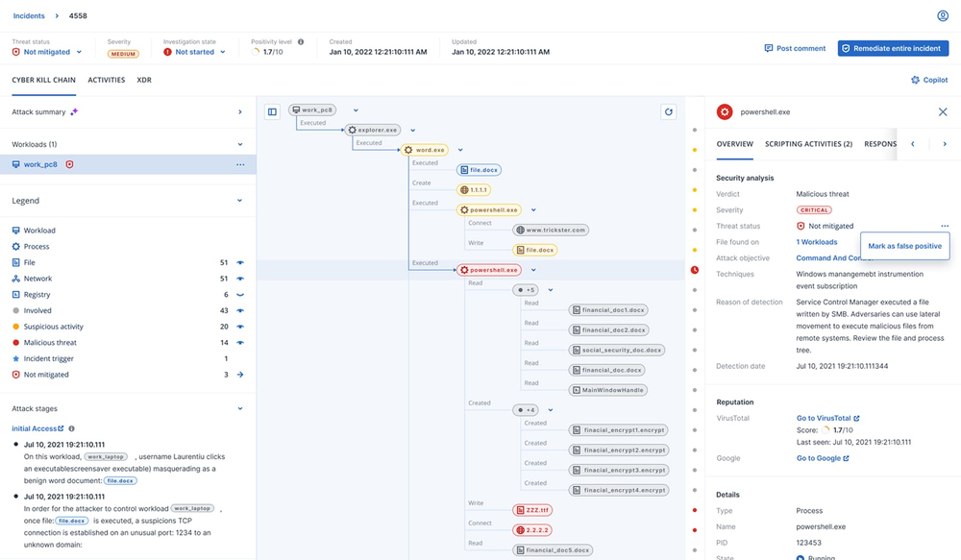The width and height of the screenshot is (961, 560).
Task: Click the Positivity level info icon
Action: pyautogui.click(x=301, y=41)
